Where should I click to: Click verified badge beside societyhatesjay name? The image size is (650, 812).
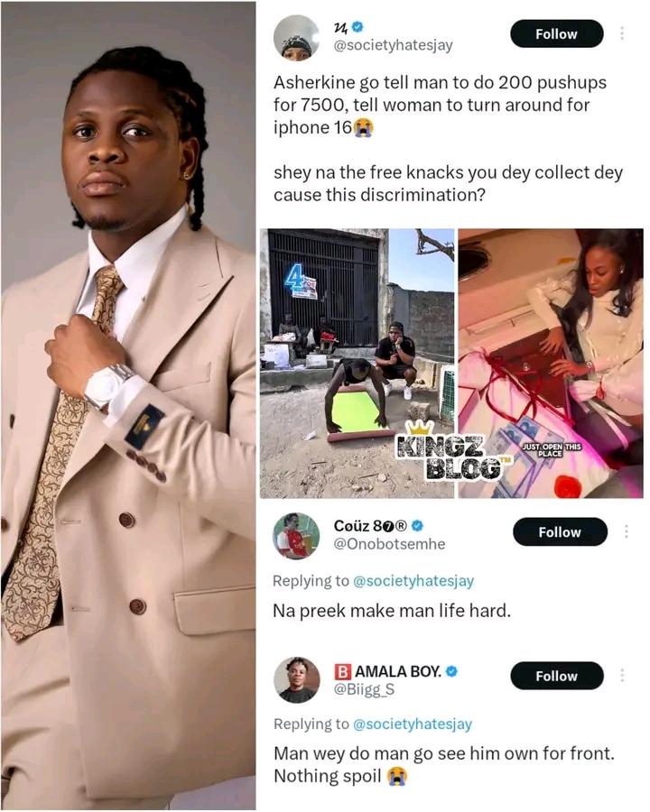tap(357, 26)
